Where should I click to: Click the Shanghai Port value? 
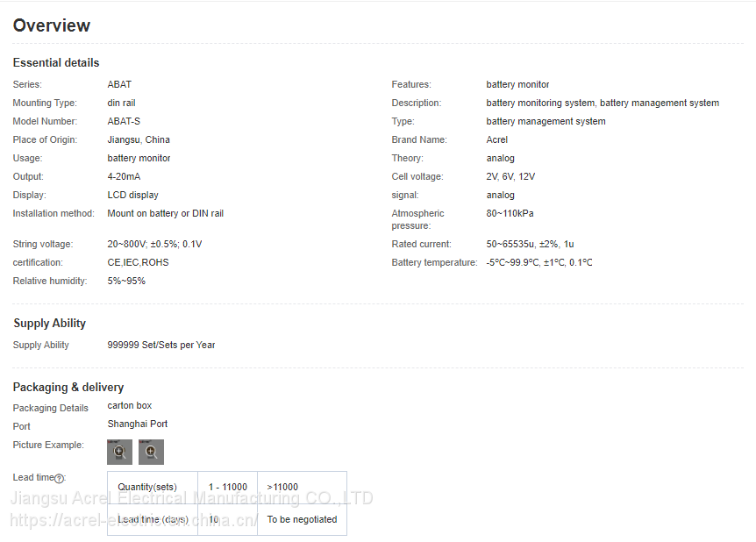[138, 424]
